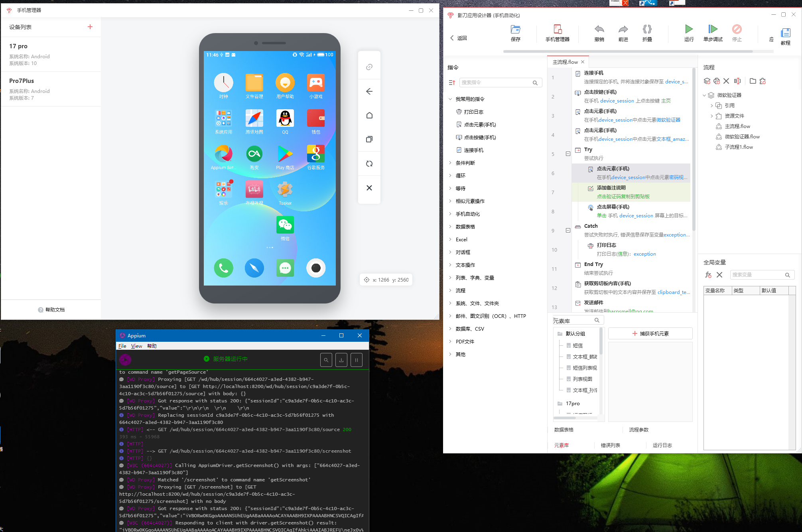Open 时钟 clock app on phone

(x=223, y=86)
